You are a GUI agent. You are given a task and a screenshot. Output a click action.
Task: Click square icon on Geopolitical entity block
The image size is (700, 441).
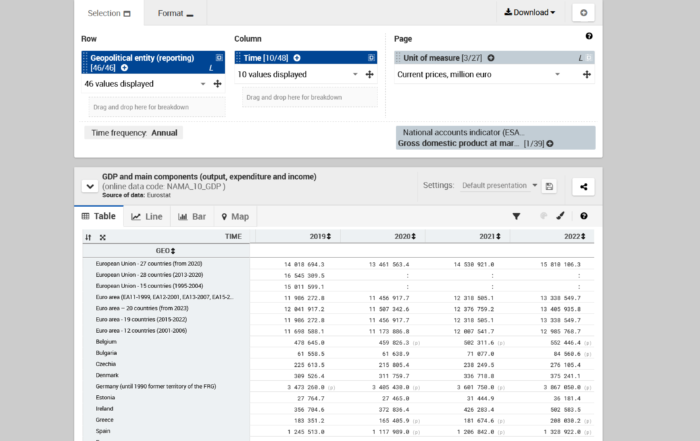coord(219,58)
